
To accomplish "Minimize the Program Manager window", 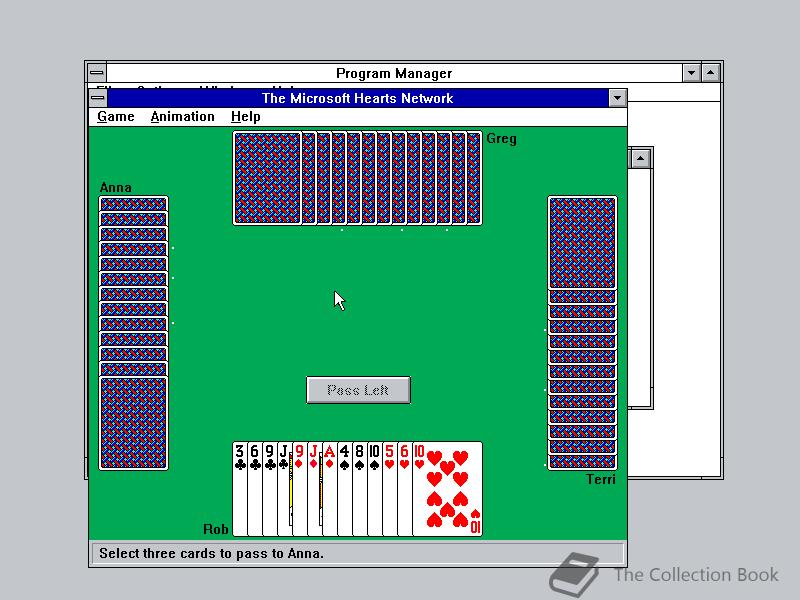I will (x=691, y=73).
